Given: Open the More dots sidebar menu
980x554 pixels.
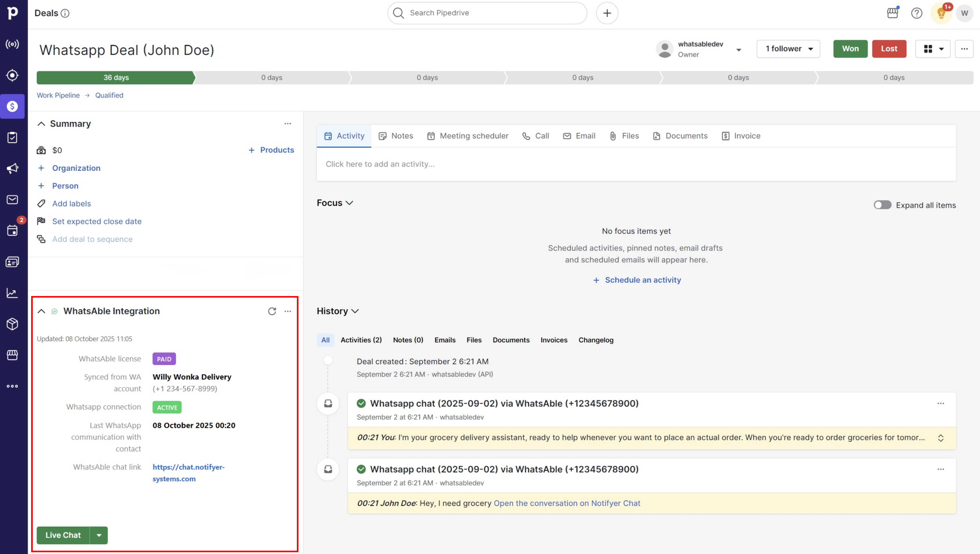Looking at the screenshot, I should [12, 386].
